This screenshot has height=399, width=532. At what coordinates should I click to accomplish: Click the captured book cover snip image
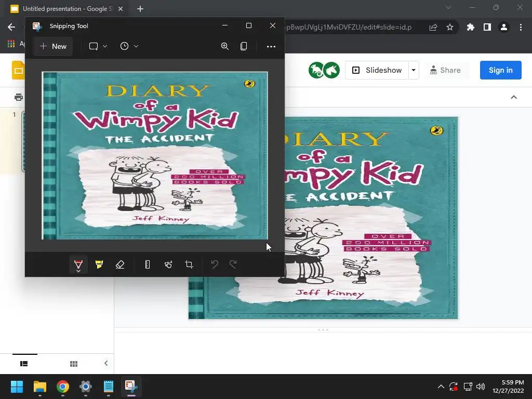155,155
